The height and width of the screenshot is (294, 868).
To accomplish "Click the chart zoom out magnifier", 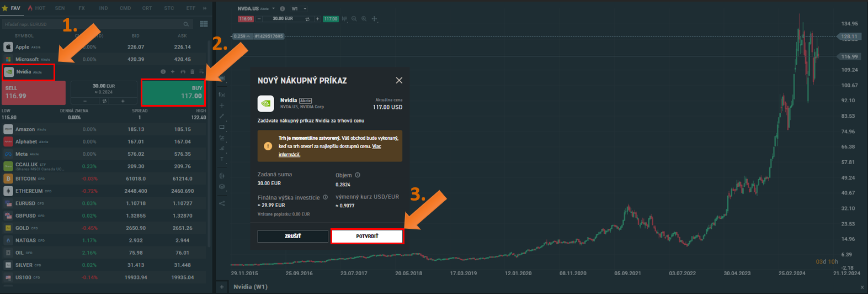I will (354, 19).
